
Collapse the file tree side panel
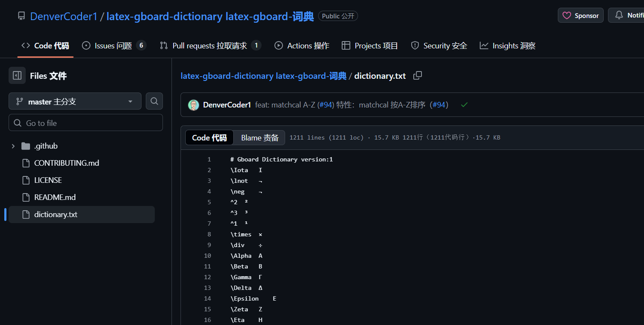pos(17,76)
